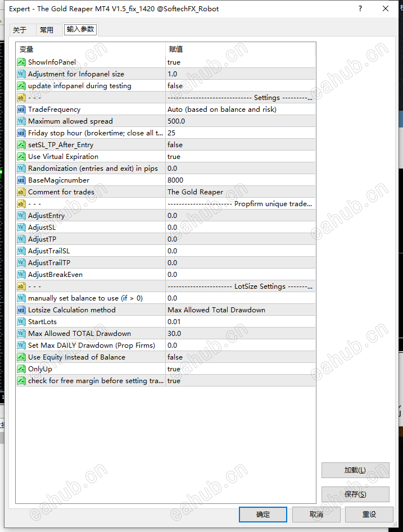Click the AdjustSL row's double icon

coord(21,228)
